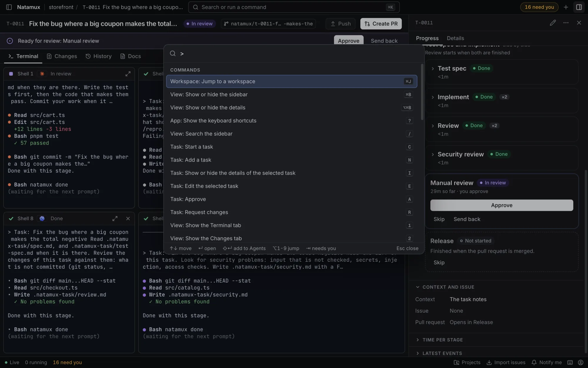Expand Shell 8 terminal pane
Screen dimensions: 588x368
115,218
